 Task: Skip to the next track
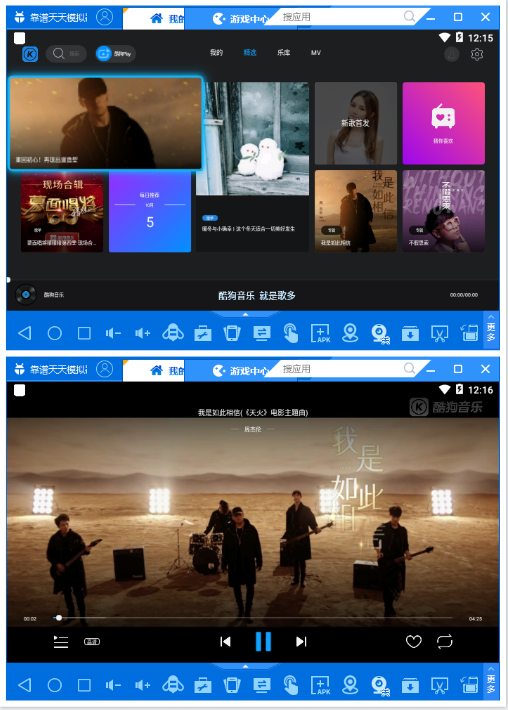tap(301, 641)
